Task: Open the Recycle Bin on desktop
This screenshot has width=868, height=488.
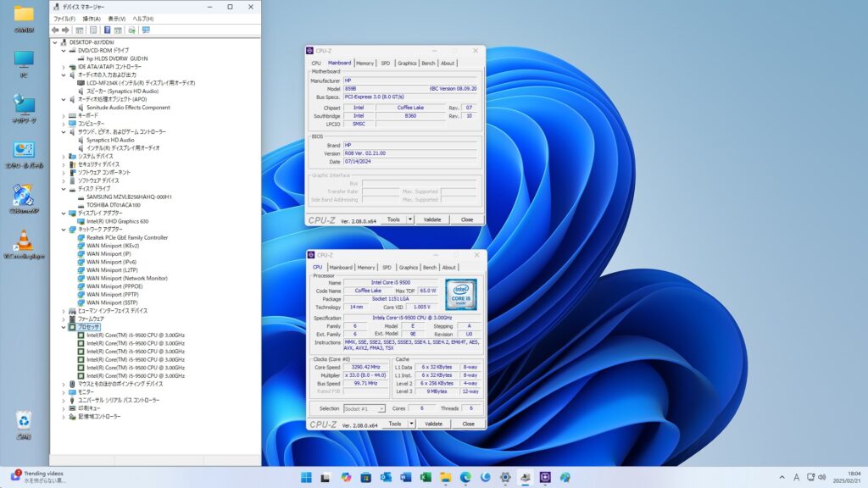Action: [x=24, y=420]
